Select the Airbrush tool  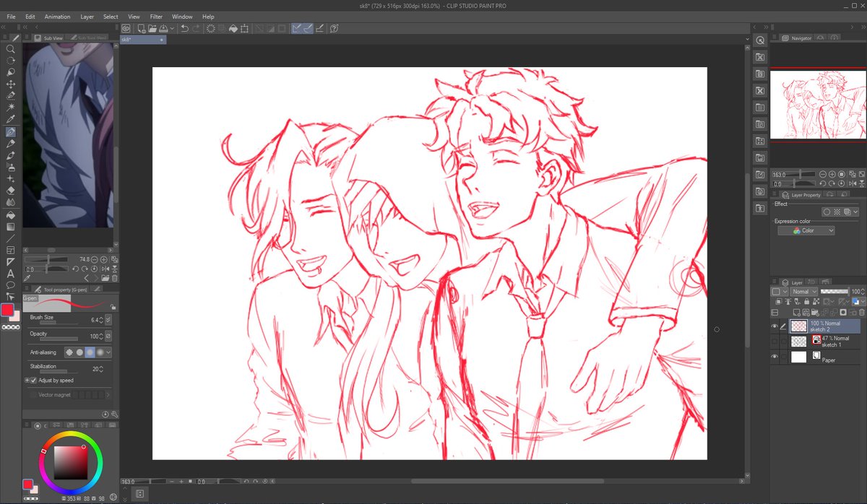pyautogui.click(x=11, y=167)
